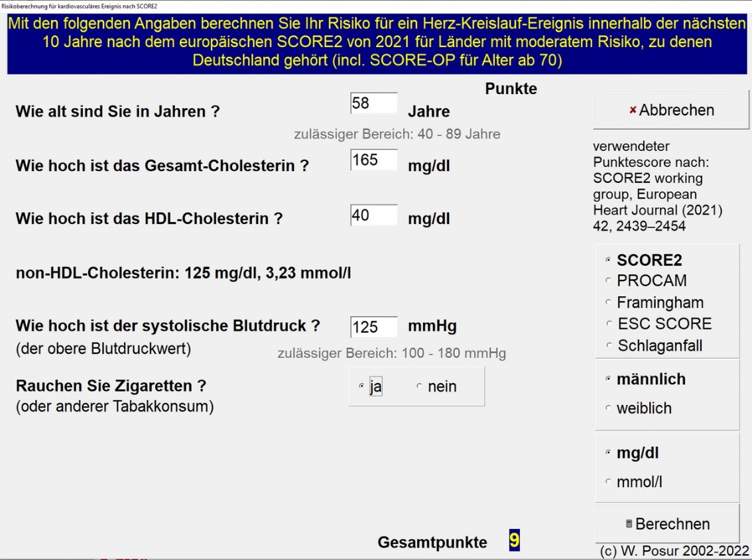Select the Framingham risk model
Image resolution: width=752 pixels, height=560 pixels.
[609, 303]
